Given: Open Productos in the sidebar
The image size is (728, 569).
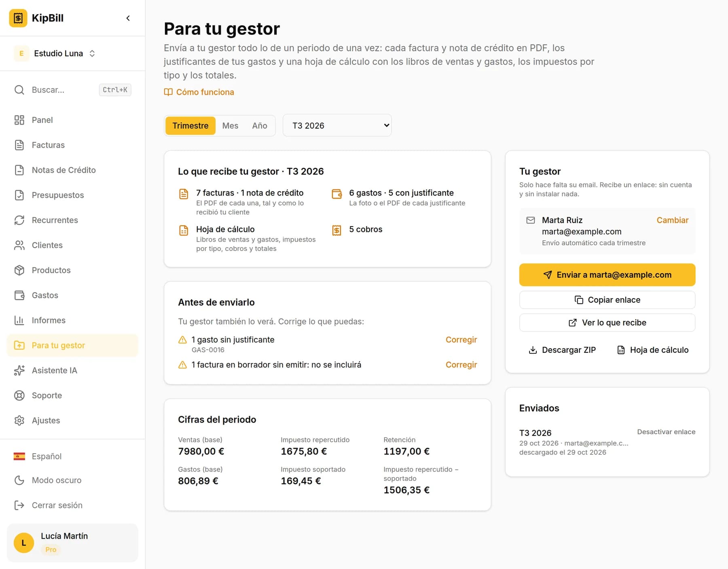Looking at the screenshot, I should coord(72,270).
